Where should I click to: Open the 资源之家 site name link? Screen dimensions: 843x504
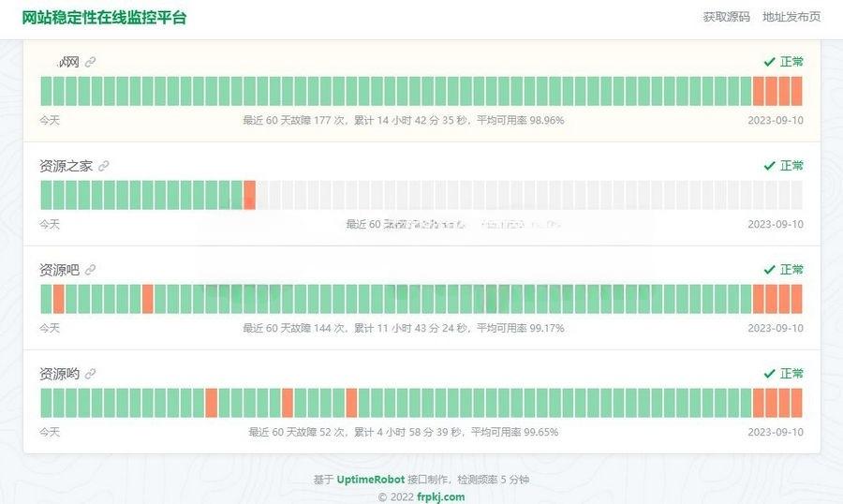[66, 166]
